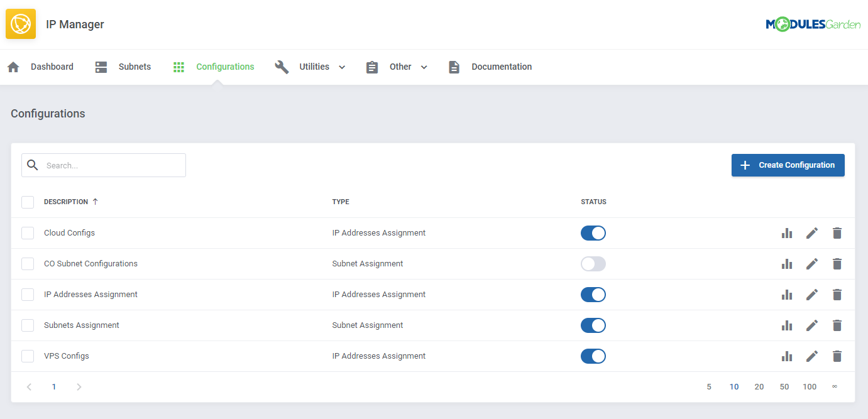The image size is (868, 419).
Task: Open the Documentation page
Action: point(501,67)
